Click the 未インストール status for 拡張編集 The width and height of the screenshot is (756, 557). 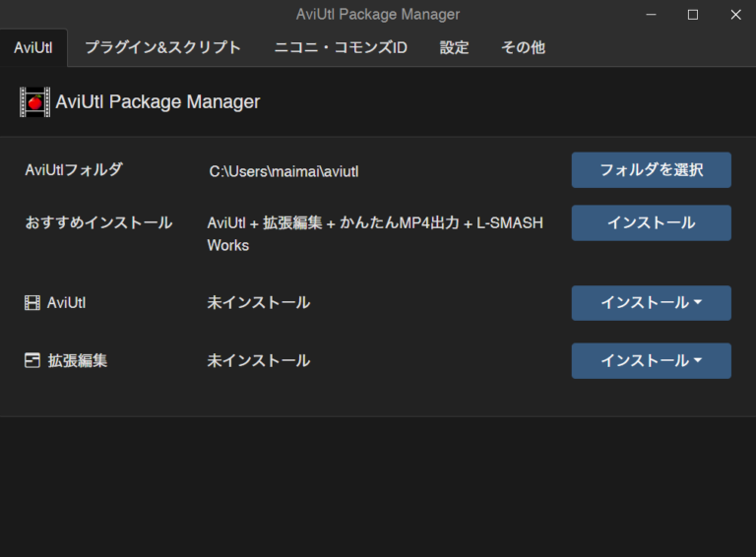point(258,361)
